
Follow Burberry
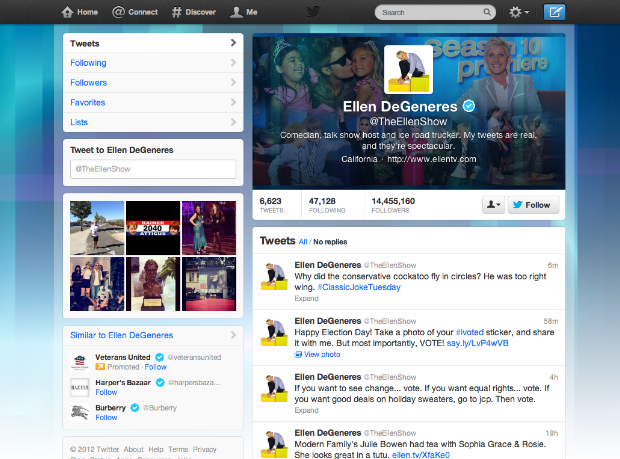click(106, 417)
